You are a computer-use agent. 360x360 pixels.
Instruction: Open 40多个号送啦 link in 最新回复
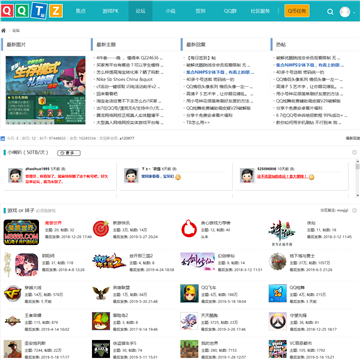pyautogui.click(x=210, y=79)
